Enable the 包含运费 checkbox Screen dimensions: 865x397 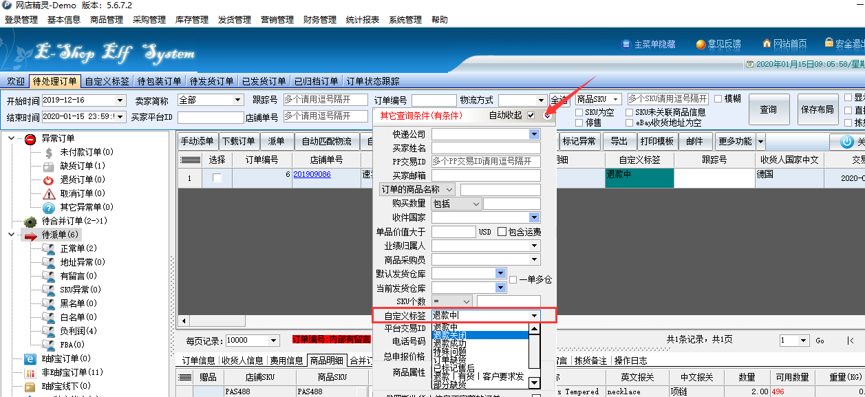(501, 232)
